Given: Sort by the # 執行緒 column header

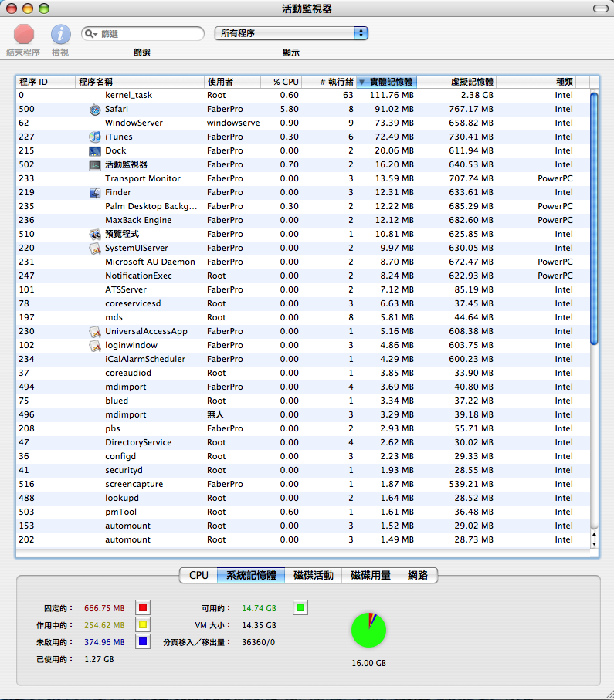Looking at the screenshot, I should point(329,82).
